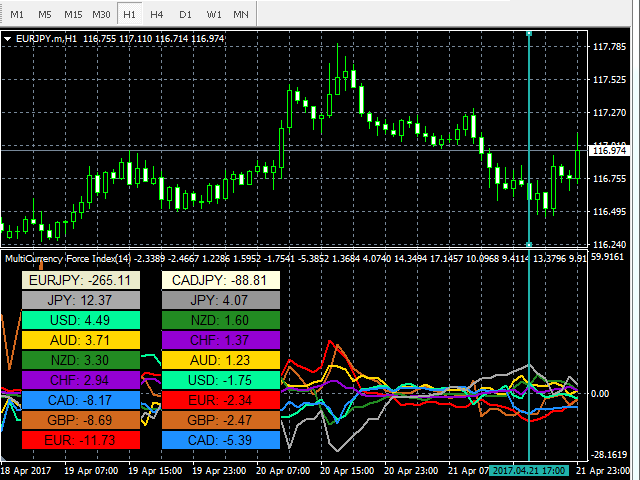Click the highlighted 2017.04.21 17:00 time label
Image resolution: width=640 pixels, height=480 pixels.
pyautogui.click(x=529, y=471)
